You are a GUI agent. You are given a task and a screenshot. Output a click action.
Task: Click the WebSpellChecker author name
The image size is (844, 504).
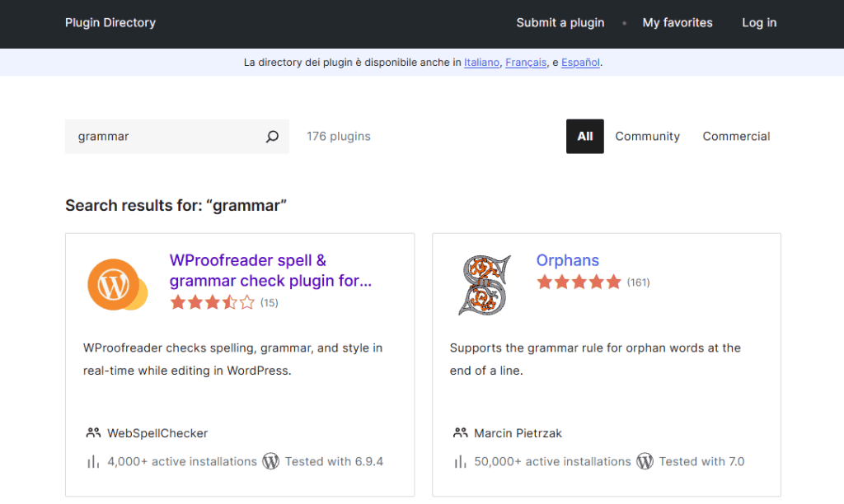157,433
